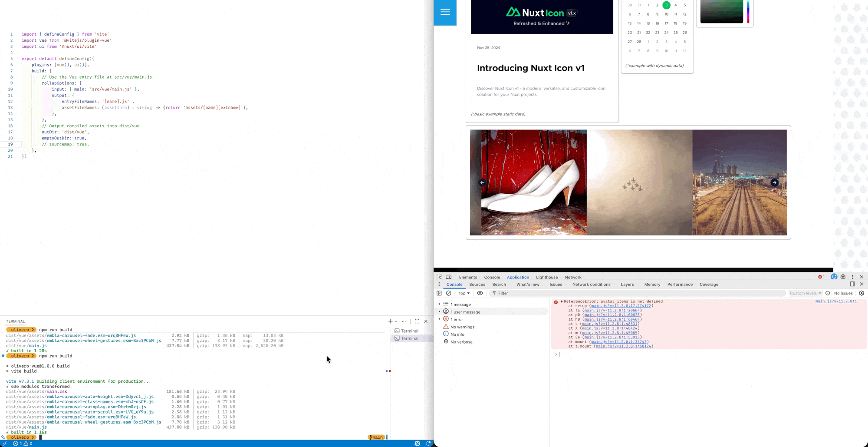The image size is (868, 447).
Task: Select day 17 in the calendar
Action: pos(666,23)
